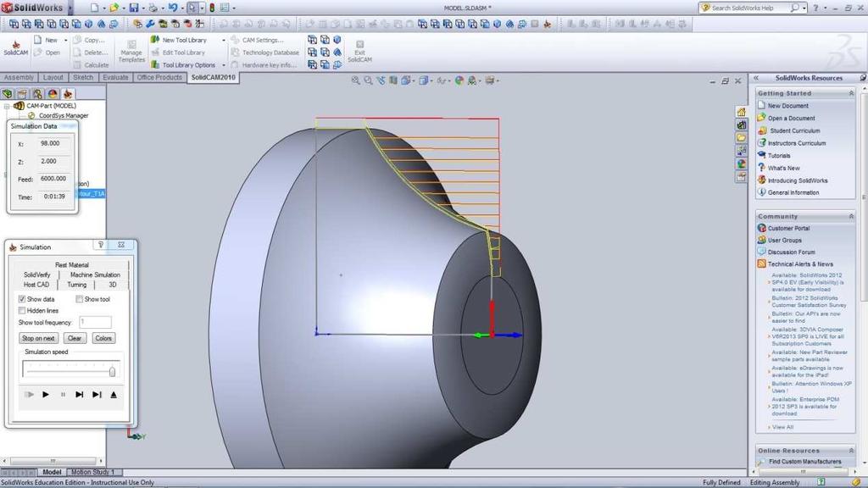
Task: Click the Section View icon in the view toolbar
Action: click(x=393, y=80)
